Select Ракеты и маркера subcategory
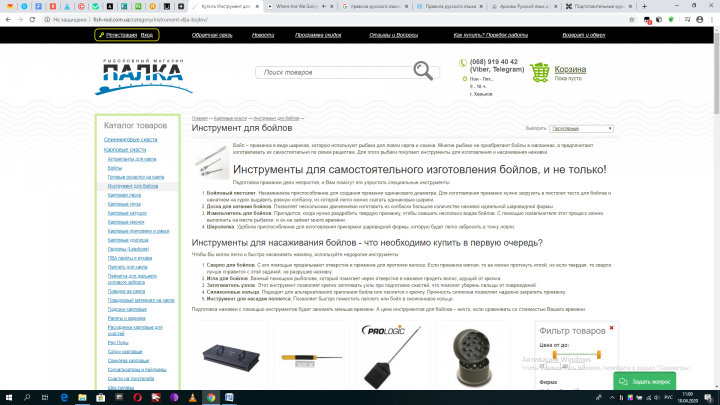The width and height of the screenshot is (720, 405). pos(127,318)
